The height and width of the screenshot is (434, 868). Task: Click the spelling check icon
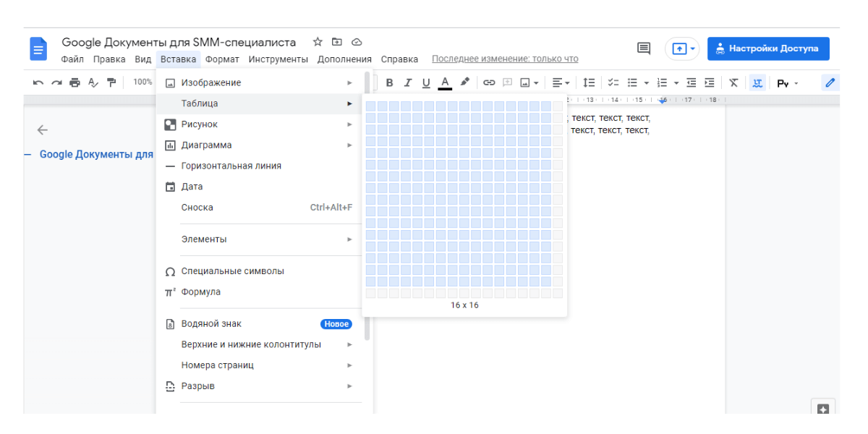pos(93,82)
